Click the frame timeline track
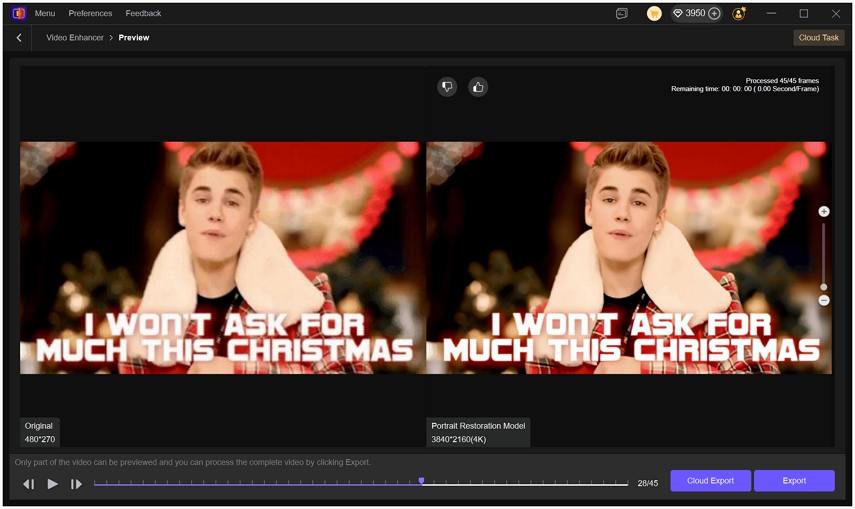The height and width of the screenshot is (509, 855). 361,483
